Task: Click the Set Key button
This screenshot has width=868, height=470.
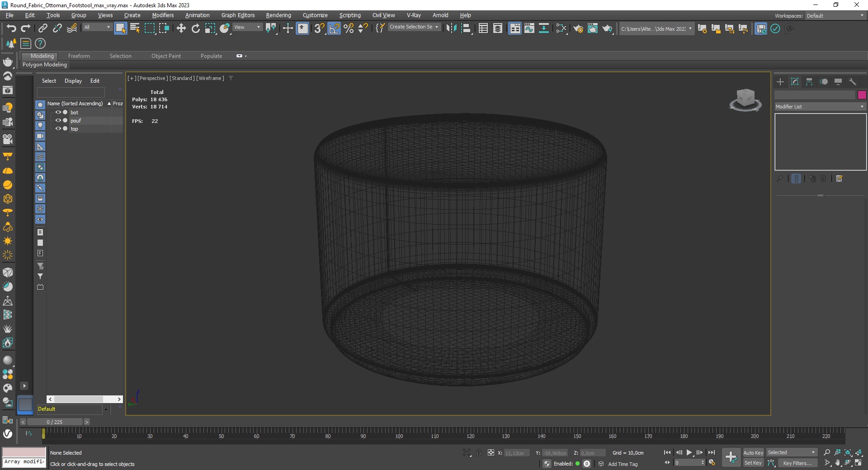Action: coord(753,463)
